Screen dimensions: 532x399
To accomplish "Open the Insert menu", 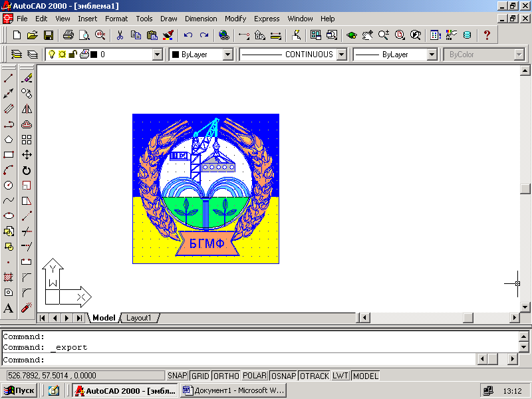I will 88,19.
